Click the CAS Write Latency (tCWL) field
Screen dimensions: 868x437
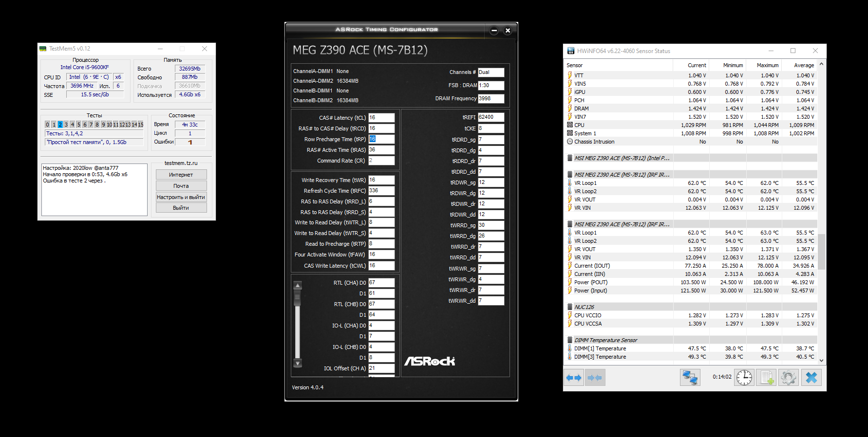pyautogui.click(x=381, y=266)
